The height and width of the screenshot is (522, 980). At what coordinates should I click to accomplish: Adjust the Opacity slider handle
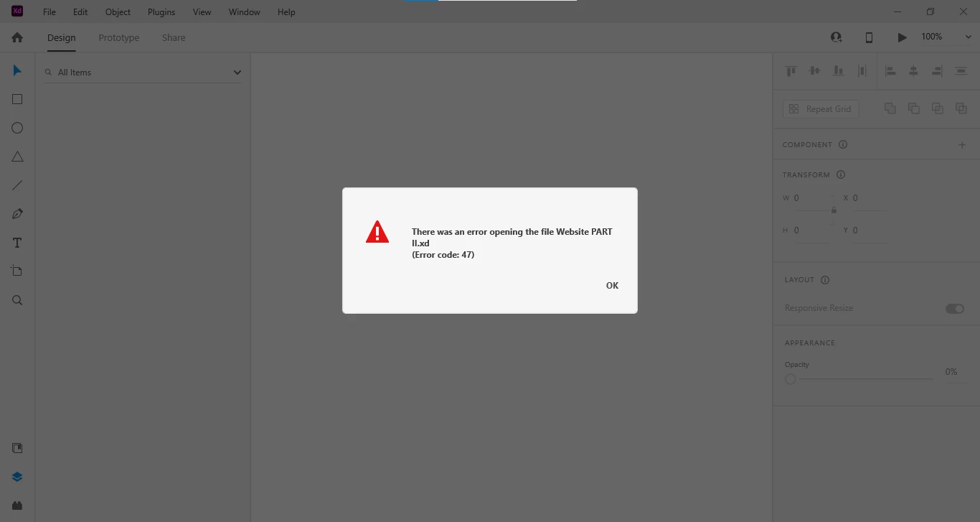pos(791,379)
